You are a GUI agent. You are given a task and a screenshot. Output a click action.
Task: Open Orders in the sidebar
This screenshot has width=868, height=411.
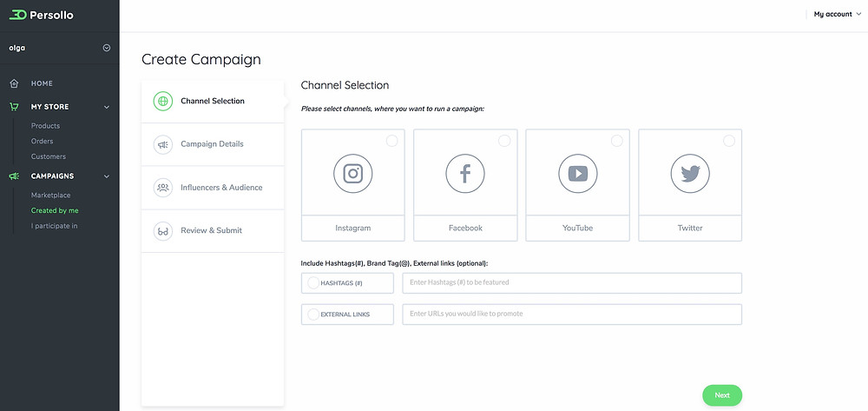click(x=42, y=142)
